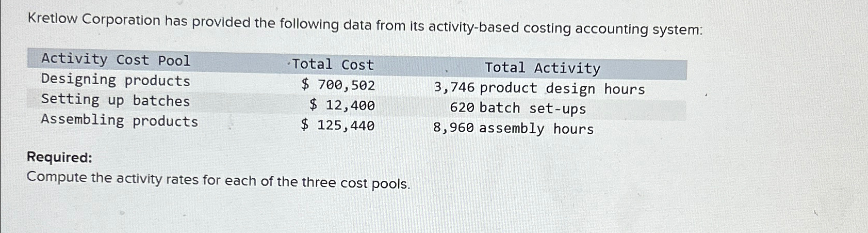Image resolution: width=868 pixels, height=233 pixels.
Task: Click the $ 12,400 cost value
Action: point(342,105)
